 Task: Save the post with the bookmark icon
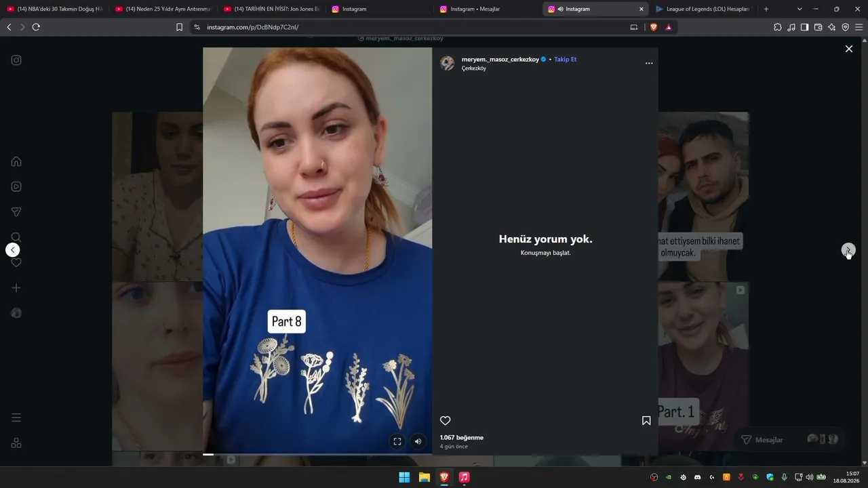pyautogui.click(x=646, y=421)
